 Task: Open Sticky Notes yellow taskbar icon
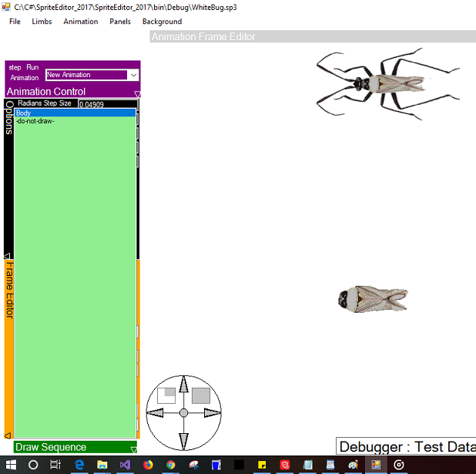coord(262,465)
